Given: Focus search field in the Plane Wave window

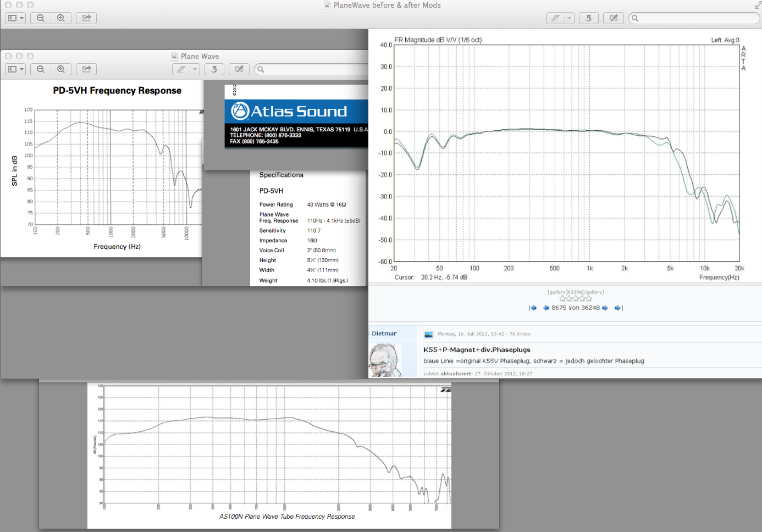Looking at the screenshot, I should pos(311,69).
